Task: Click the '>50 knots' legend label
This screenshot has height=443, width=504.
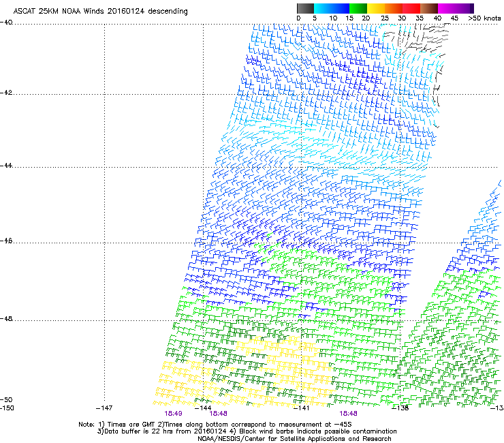Action: click(484, 18)
